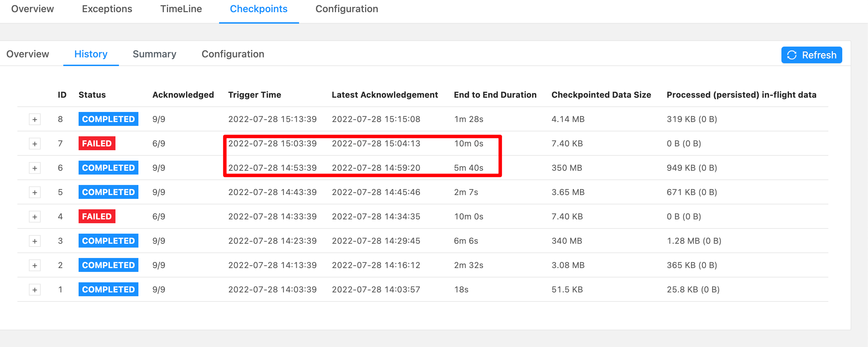The image size is (868, 347).
Task: Click the Status column header
Action: click(x=92, y=95)
